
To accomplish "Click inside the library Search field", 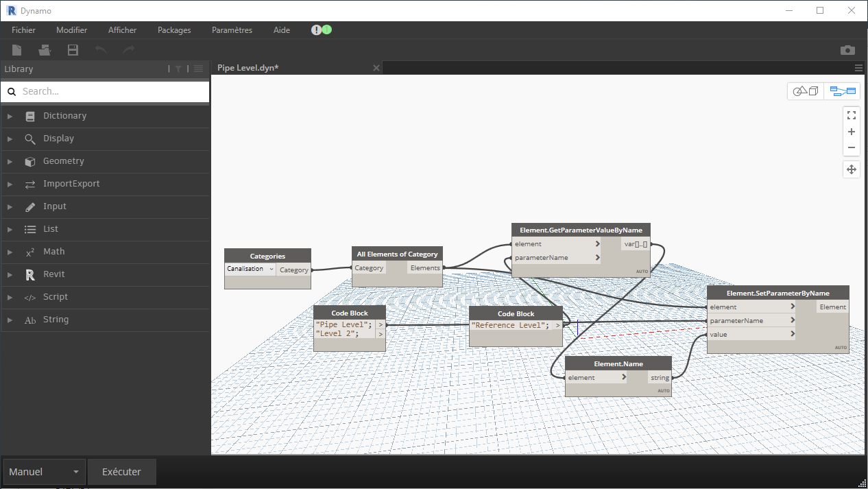I will point(103,91).
